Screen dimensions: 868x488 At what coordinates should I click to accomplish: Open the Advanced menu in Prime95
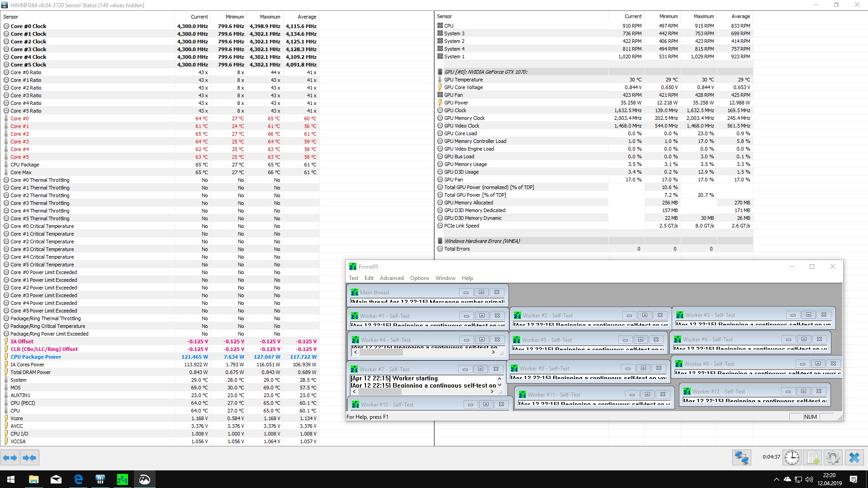click(392, 278)
